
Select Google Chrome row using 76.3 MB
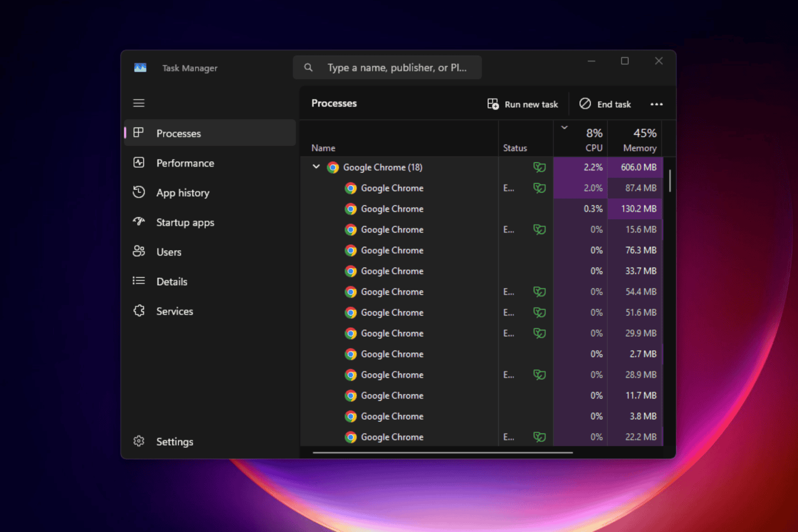pos(482,250)
